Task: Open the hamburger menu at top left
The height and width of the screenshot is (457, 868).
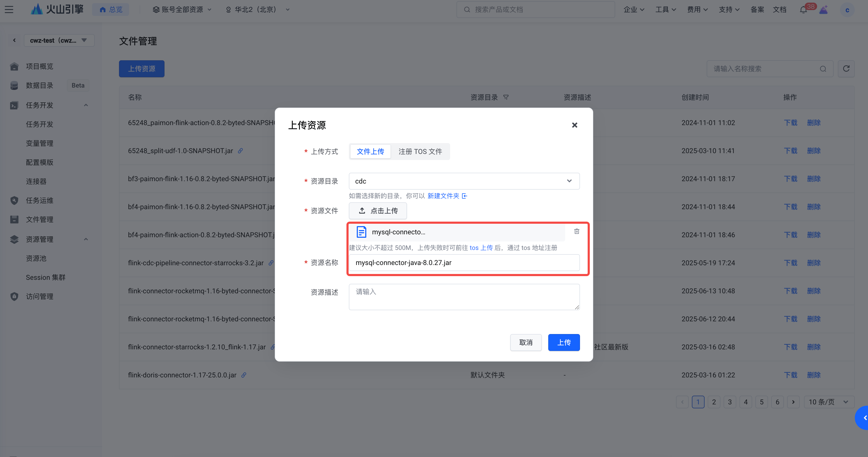Action: pos(9,10)
